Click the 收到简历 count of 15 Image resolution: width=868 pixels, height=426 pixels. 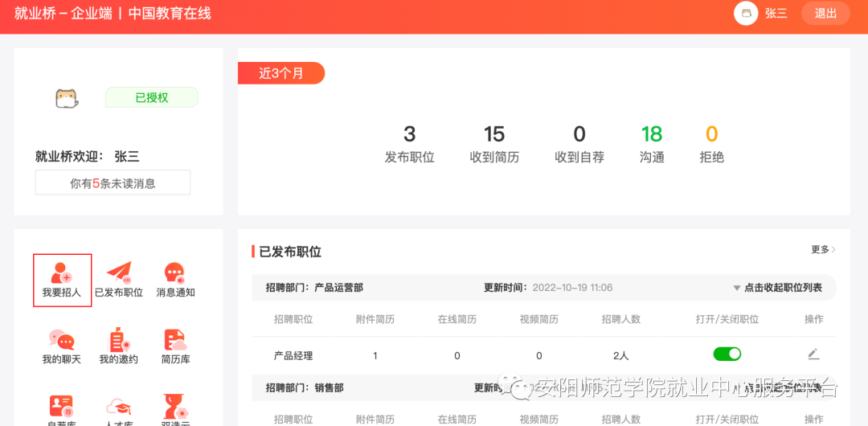coord(494,134)
